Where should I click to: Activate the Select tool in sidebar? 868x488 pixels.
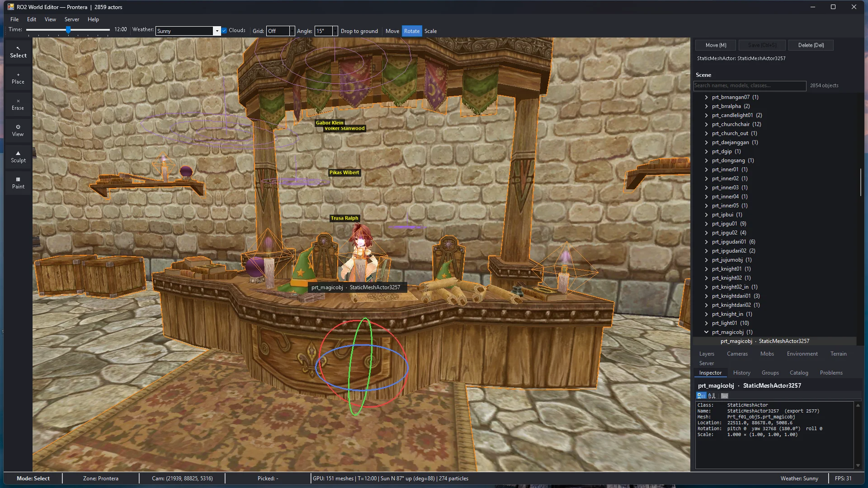tap(18, 52)
